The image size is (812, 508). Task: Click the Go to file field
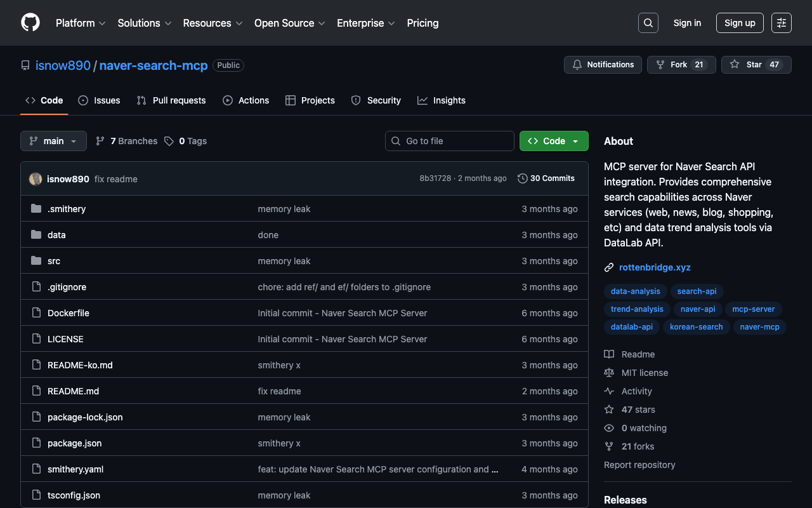coord(450,141)
